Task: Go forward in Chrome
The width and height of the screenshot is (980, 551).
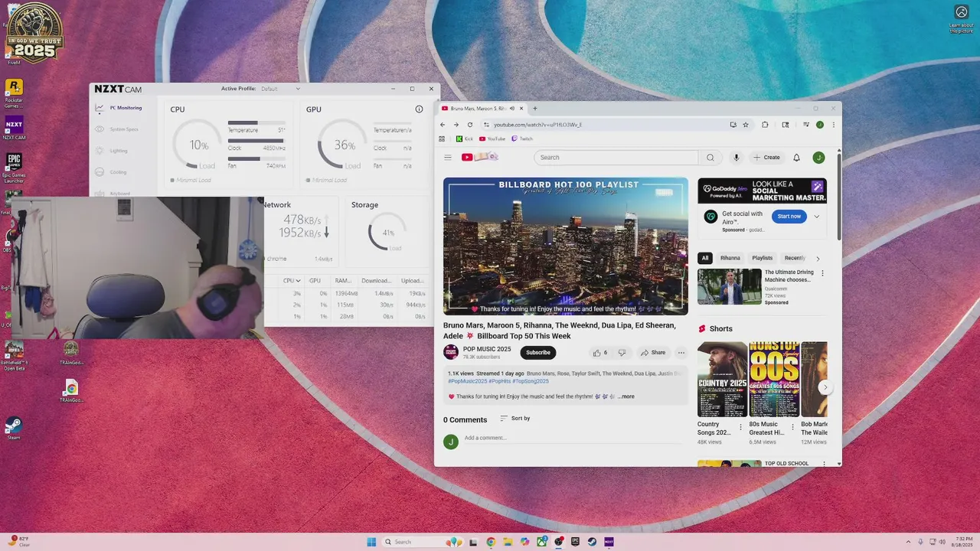Action: [x=456, y=125]
